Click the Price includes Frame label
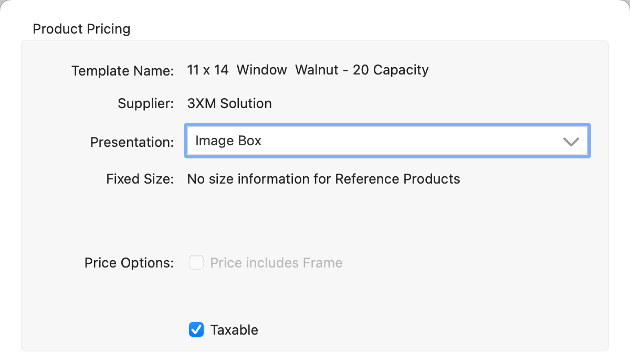Viewport: 630px width, 364px height. (276, 263)
